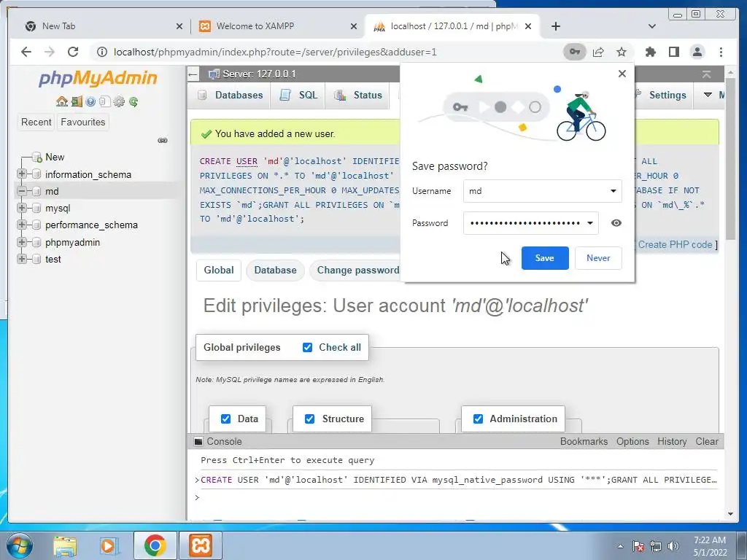
Task: Bookmark this tab with star icon
Action: (x=622, y=52)
